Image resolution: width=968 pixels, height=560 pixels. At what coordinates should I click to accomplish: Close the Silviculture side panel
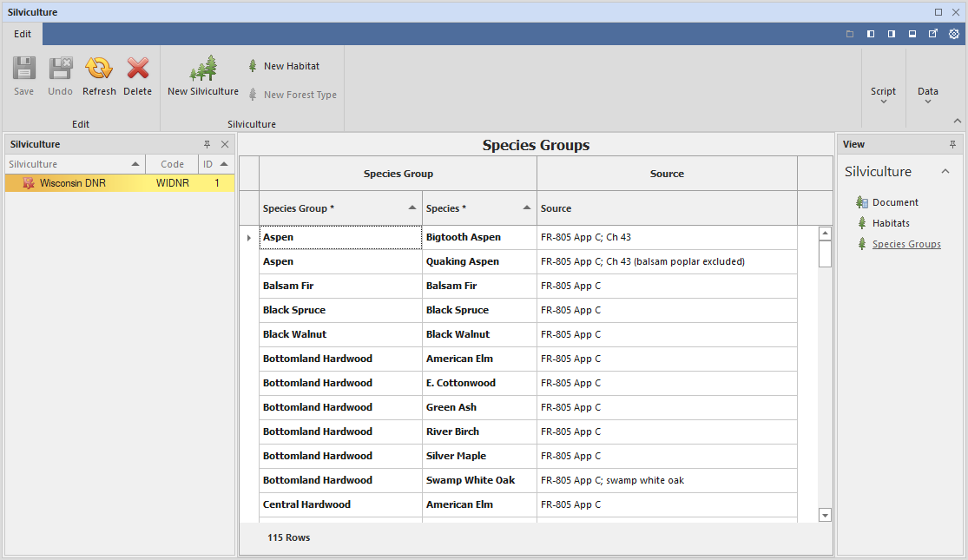[x=225, y=144]
